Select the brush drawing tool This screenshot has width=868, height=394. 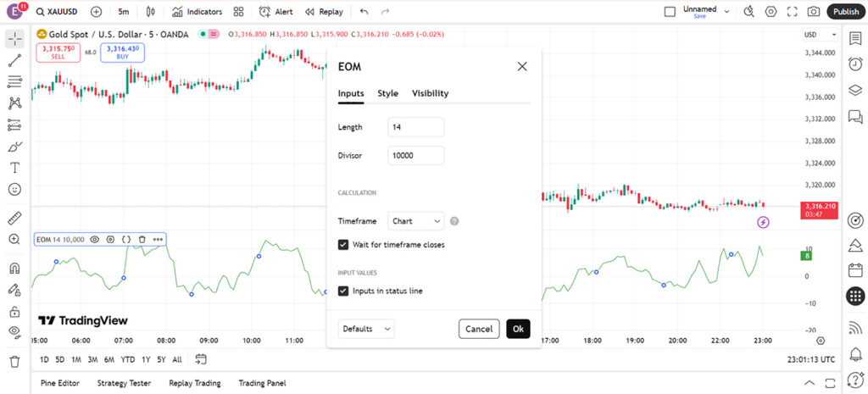point(15,146)
